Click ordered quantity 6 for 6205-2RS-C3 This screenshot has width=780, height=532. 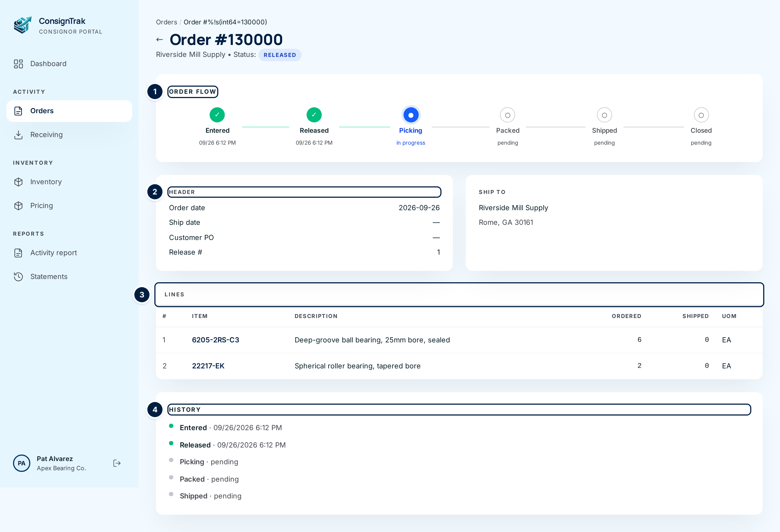pyautogui.click(x=639, y=340)
